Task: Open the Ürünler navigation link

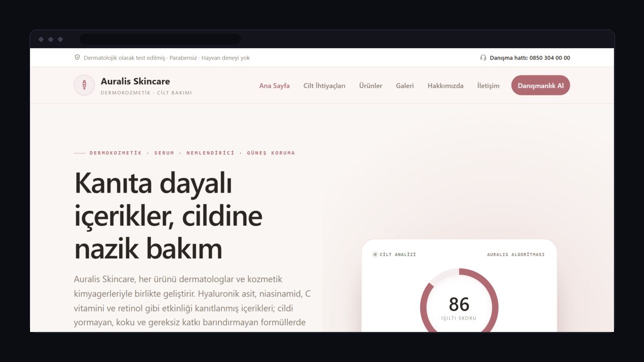Action: tap(371, 86)
